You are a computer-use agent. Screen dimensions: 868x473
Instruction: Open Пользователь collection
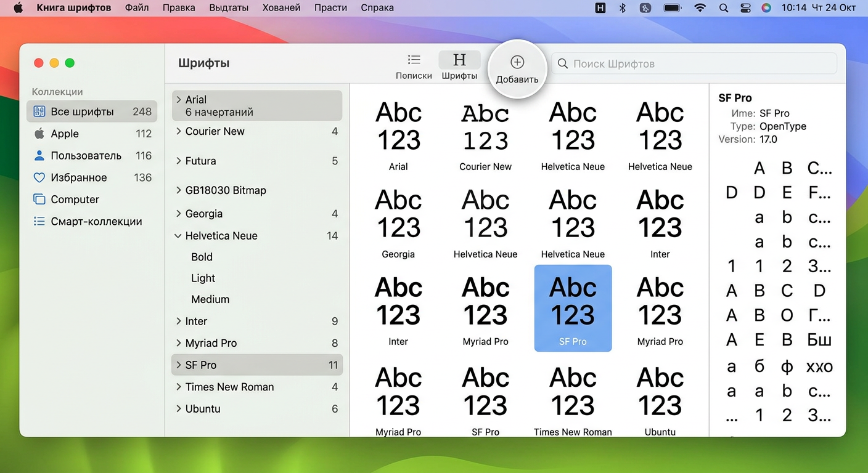[85, 156]
